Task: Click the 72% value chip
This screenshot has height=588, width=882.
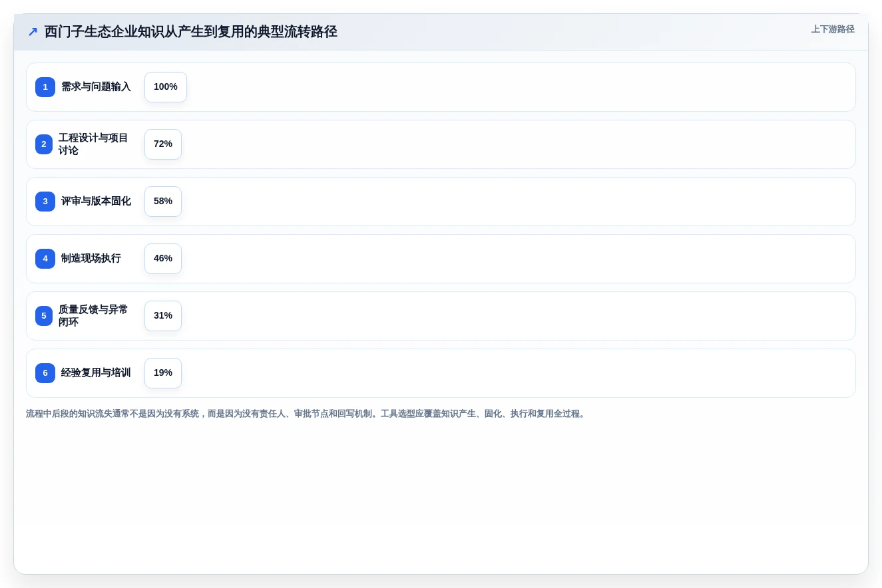Action: [163, 144]
